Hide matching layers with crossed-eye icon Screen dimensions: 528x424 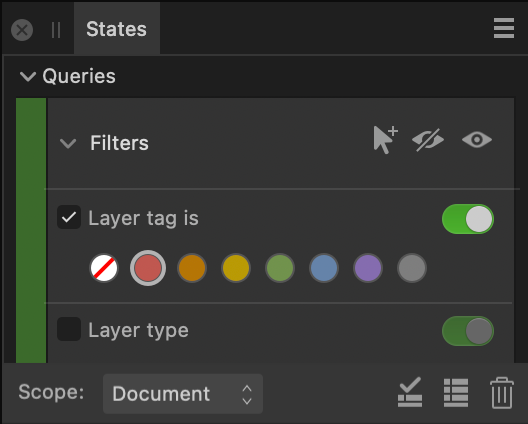point(428,140)
